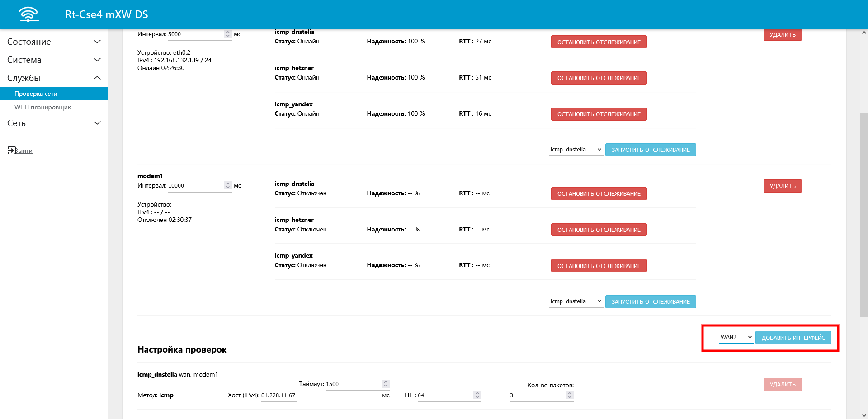Open modem1 icmp_dnstelia check dropdown

(576, 301)
